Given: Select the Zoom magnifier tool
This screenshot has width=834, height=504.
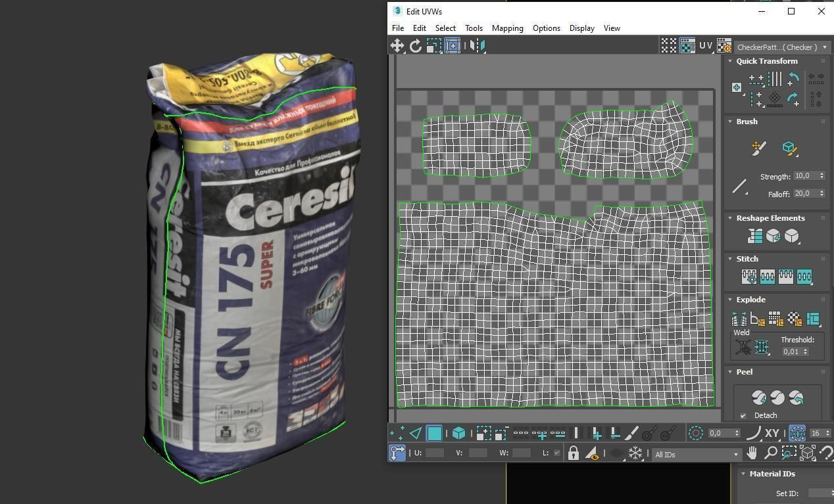Looking at the screenshot, I should [x=770, y=453].
